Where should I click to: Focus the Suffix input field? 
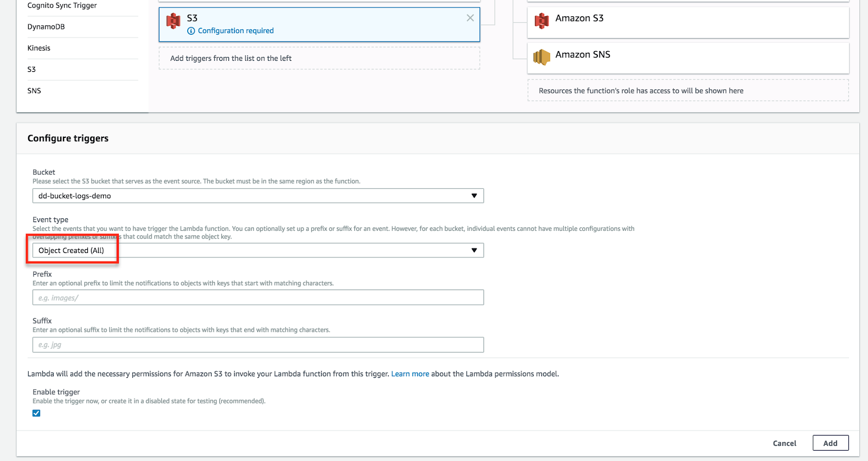pos(258,345)
